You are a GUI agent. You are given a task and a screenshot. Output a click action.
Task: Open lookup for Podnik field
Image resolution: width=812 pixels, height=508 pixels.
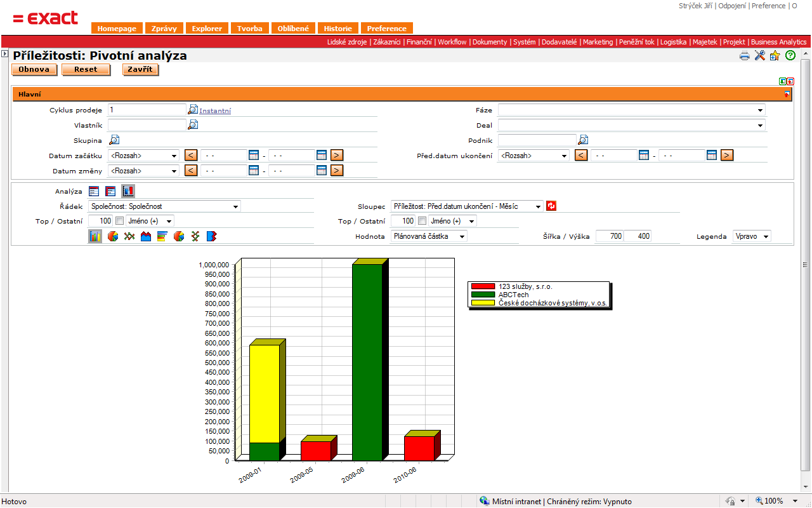tap(583, 140)
